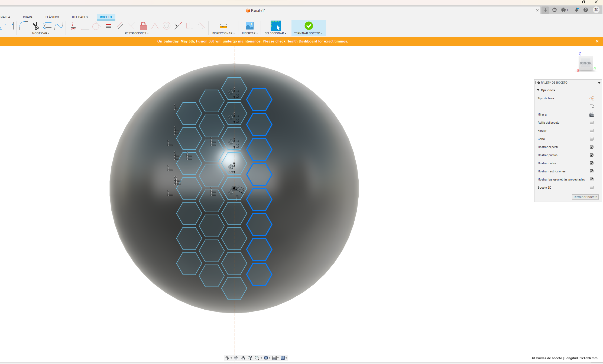The width and height of the screenshot is (603, 364).
Task: Apply the Parallel constraint
Action: tap(120, 26)
